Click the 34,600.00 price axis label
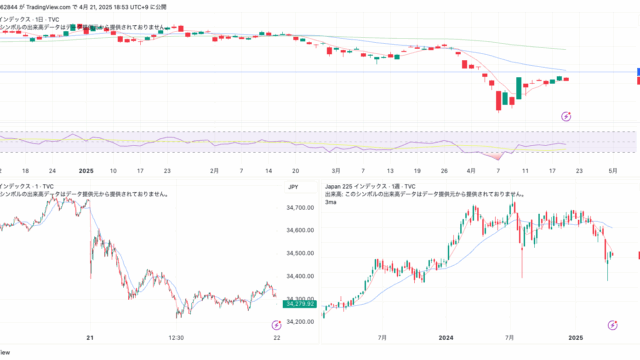This screenshot has width=640, height=360. click(300, 230)
